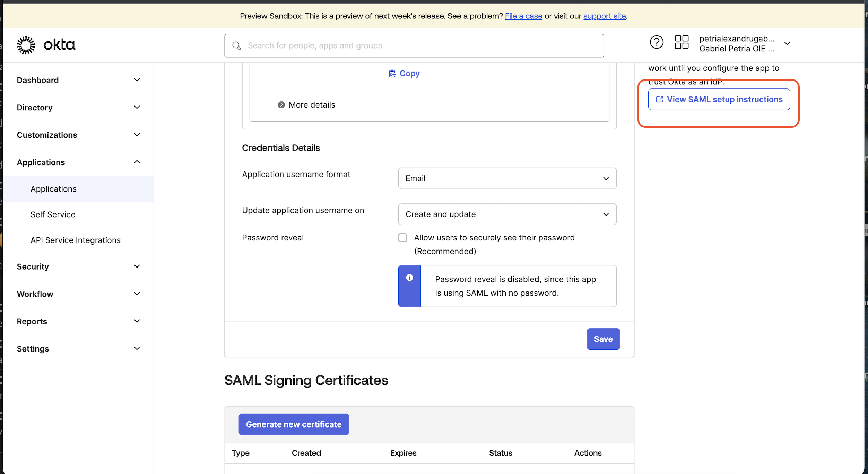Viewport: 868px width, 474px height.
Task: Open the help question mark icon
Action: tap(656, 42)
